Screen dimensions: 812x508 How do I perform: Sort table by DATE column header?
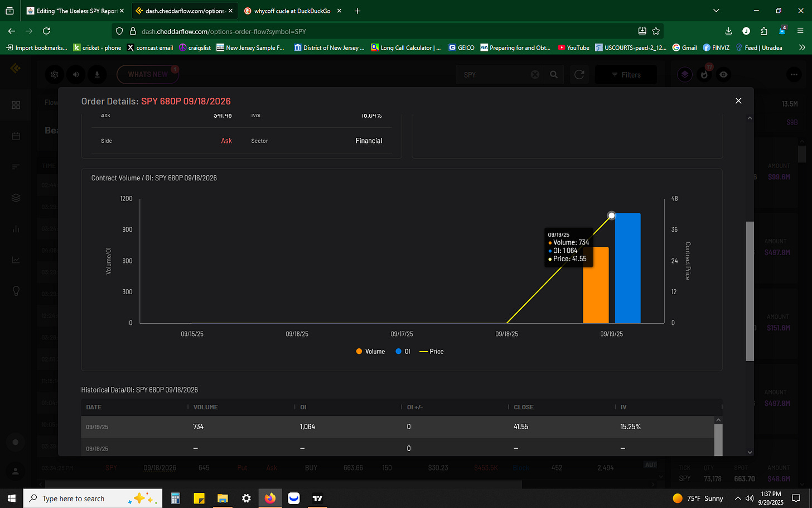[x=94, y=407]
